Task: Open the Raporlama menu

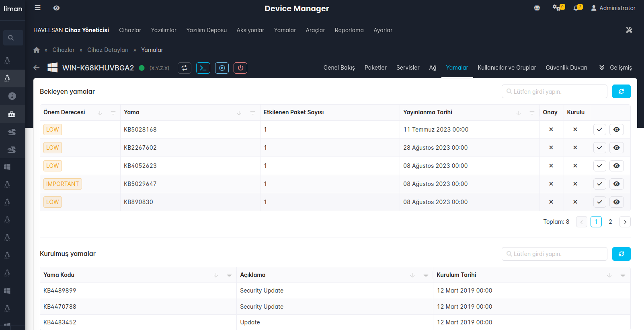Action: (x=349, y=30)
